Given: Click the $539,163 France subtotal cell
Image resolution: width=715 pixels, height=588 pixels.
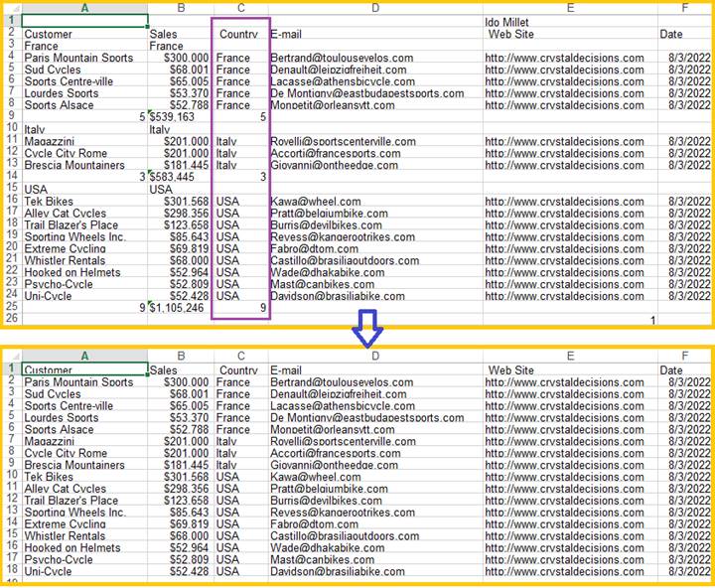Looking at the screenshot, I should coord(180,117).
